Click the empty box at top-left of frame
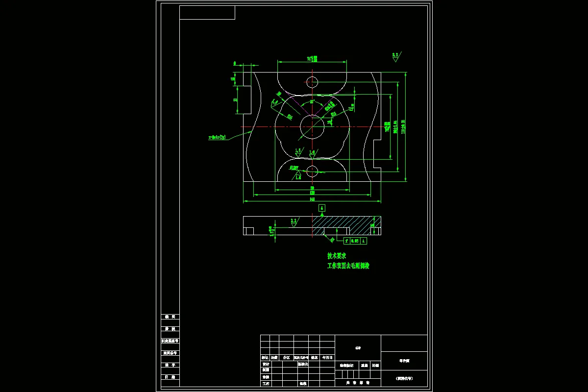The image size is (588, 392). 207,13
